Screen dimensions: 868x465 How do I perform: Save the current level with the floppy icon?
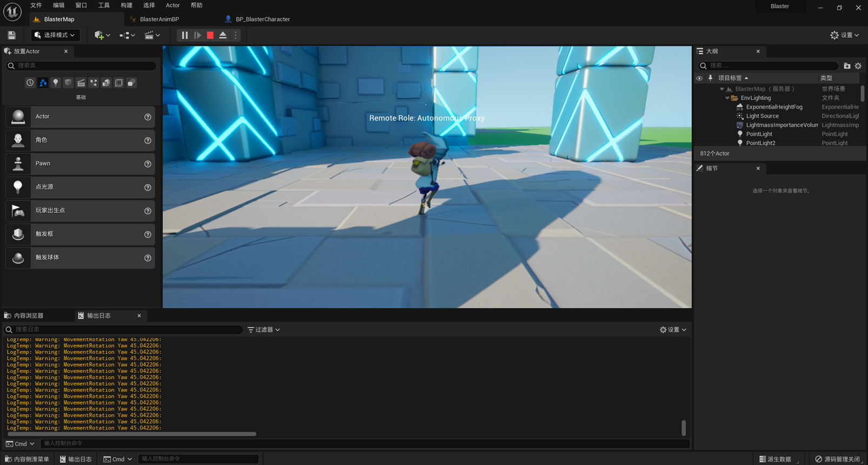[x=11, y=35]
